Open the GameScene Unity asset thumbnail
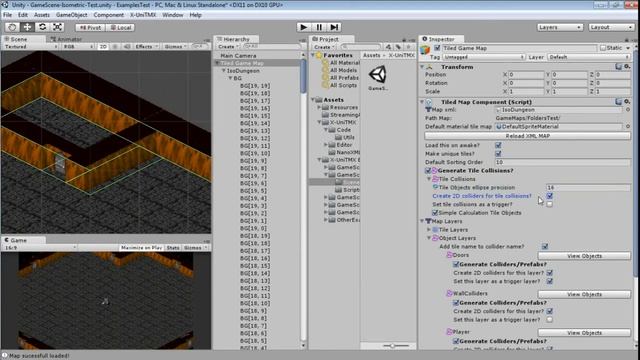Screen dimensions: 640x360 pyautogui.click(x=378, y=78)
